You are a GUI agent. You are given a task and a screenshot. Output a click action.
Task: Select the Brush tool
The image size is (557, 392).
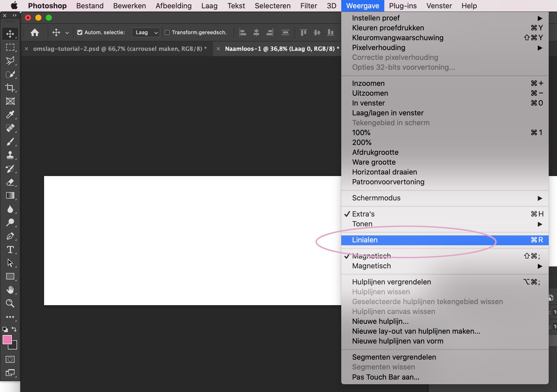point(10,142)
